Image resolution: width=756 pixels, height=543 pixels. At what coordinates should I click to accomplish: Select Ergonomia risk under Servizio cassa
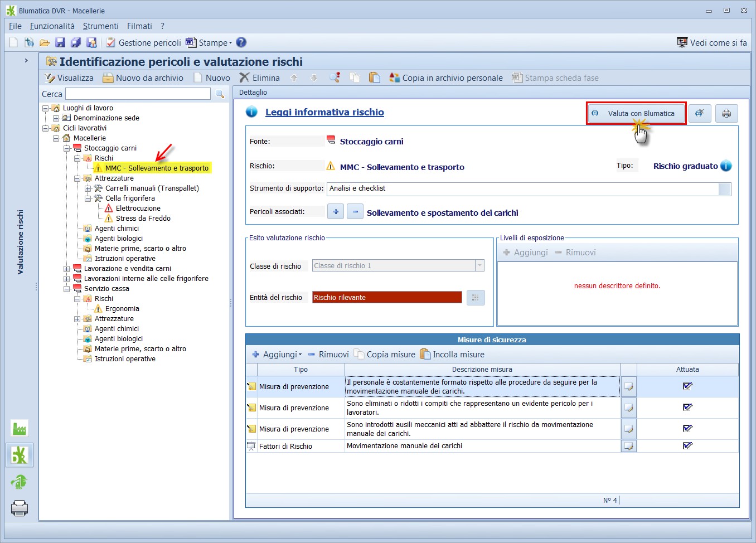(122, 309)
